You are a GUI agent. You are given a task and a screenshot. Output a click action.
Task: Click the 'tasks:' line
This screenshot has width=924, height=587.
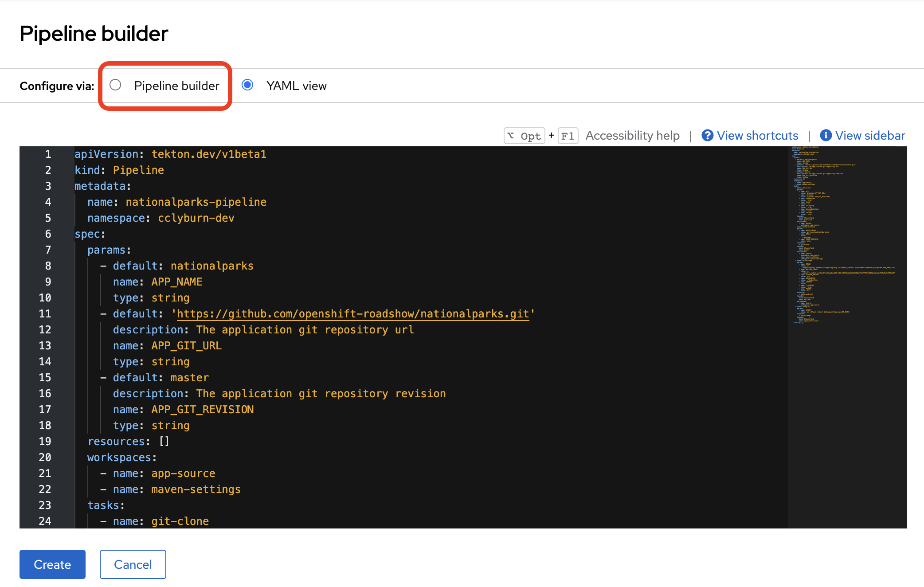tap(106, 505)
